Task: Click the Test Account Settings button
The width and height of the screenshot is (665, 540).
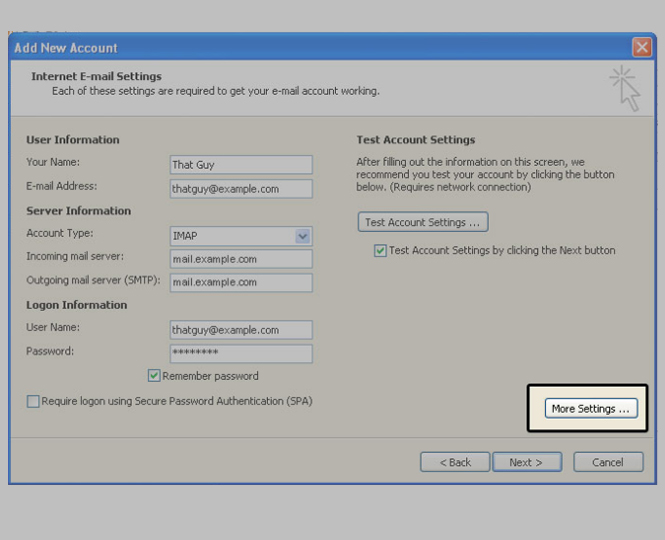Action: pyautogui.click(x=422, y=222)
